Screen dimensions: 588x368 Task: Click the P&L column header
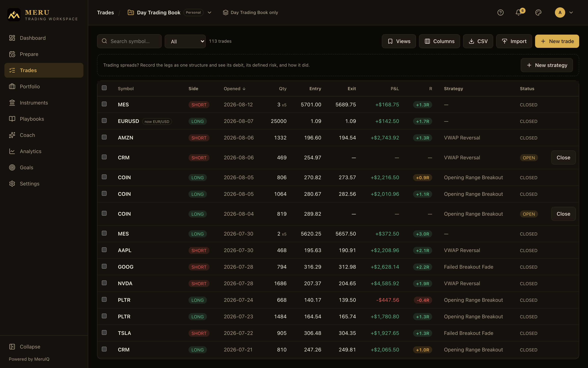[395, 89]
